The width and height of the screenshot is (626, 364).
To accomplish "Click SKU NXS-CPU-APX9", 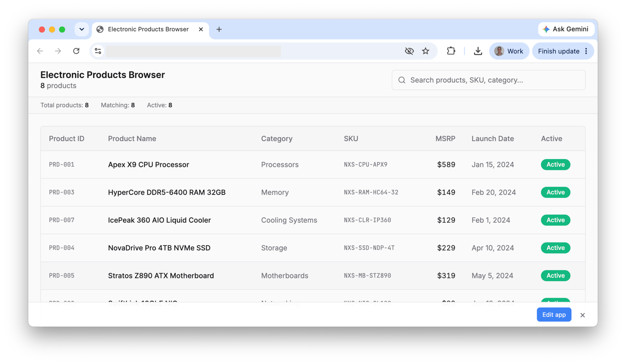I will click(x=366, y=164).
